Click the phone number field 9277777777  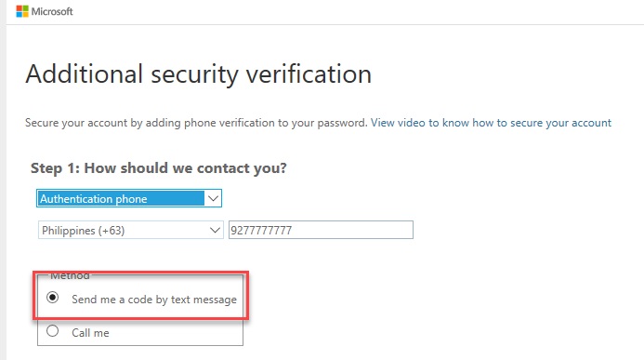[x=321, y=230]
